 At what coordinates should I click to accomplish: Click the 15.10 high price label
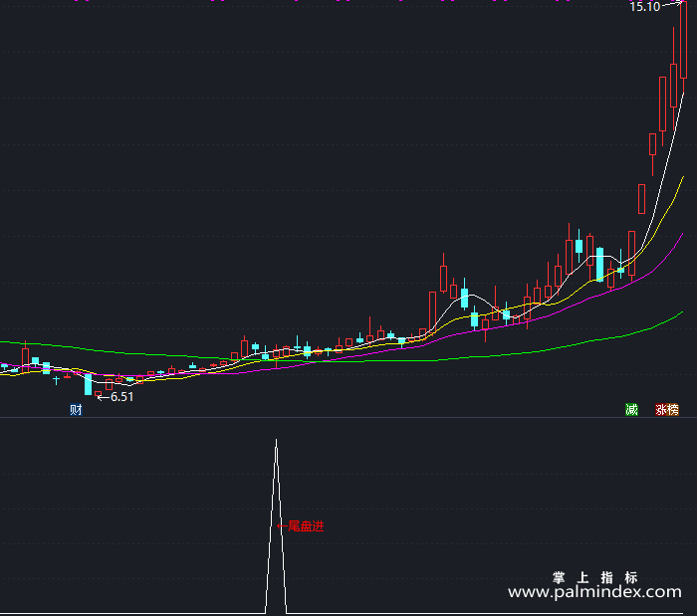coord(644,7)
